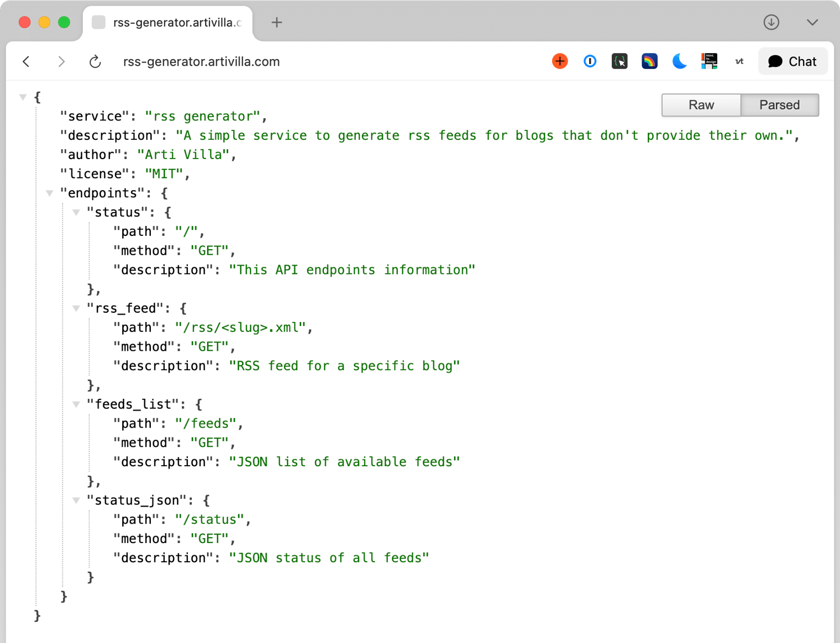Viewport: 840px width, 643px height.
Task: Open the 1Password extension
Action: (x=590, y=61)
